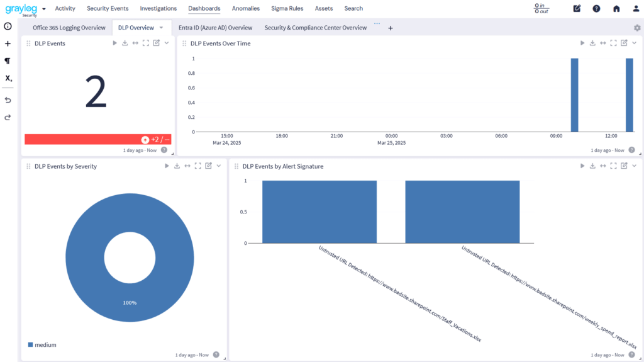The height and width of the screenshot is (362, 644).
Task: Open the user profile icon
Action: click(x=636, y=9)
